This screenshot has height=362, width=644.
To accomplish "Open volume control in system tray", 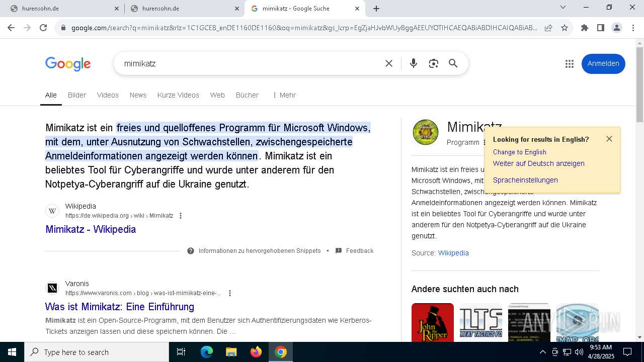I will pyautogui.click(x=579, y=352).
